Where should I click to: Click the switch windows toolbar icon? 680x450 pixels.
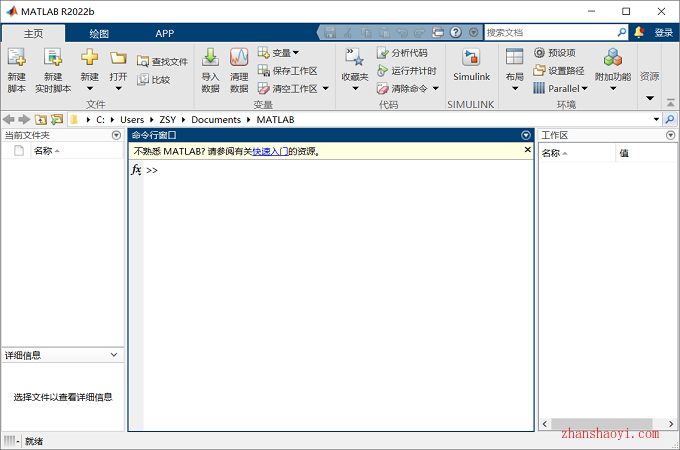[x=438, y=33]
